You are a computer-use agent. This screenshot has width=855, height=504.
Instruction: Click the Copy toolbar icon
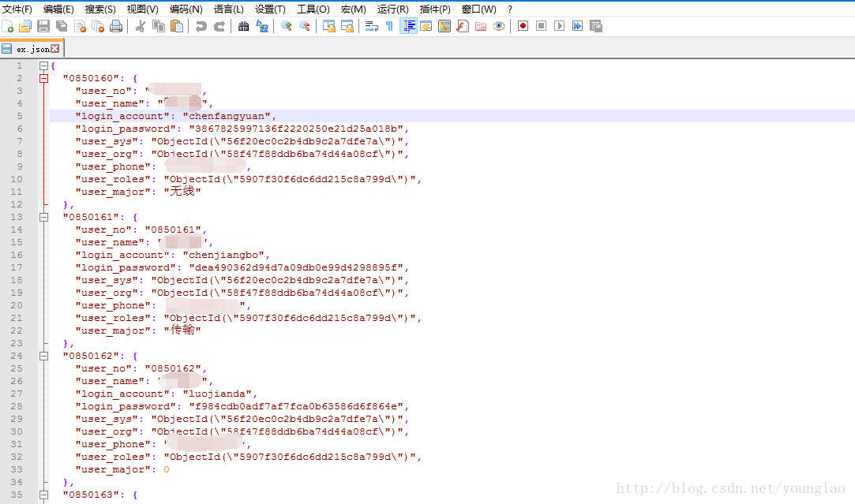tap(159, 26)
